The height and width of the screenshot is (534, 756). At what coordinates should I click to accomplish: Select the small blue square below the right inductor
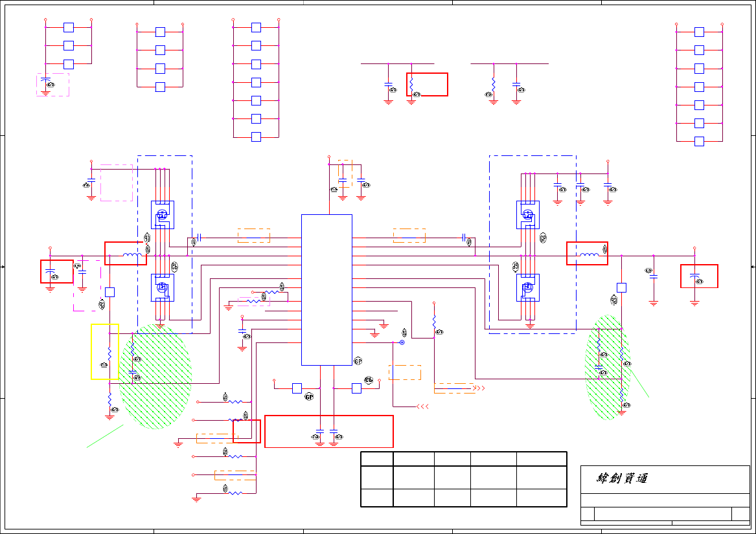click(621, 288)
